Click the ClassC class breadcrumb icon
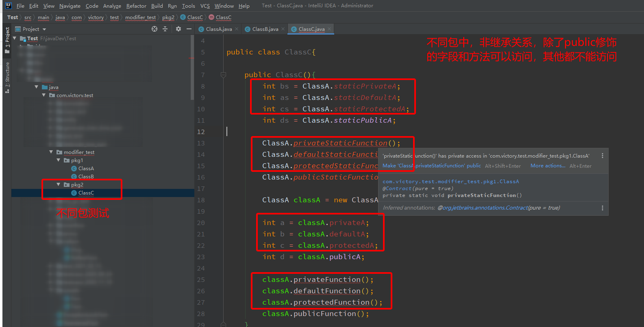This screenshot has height=327, width=644. click(x=183, y=17)
